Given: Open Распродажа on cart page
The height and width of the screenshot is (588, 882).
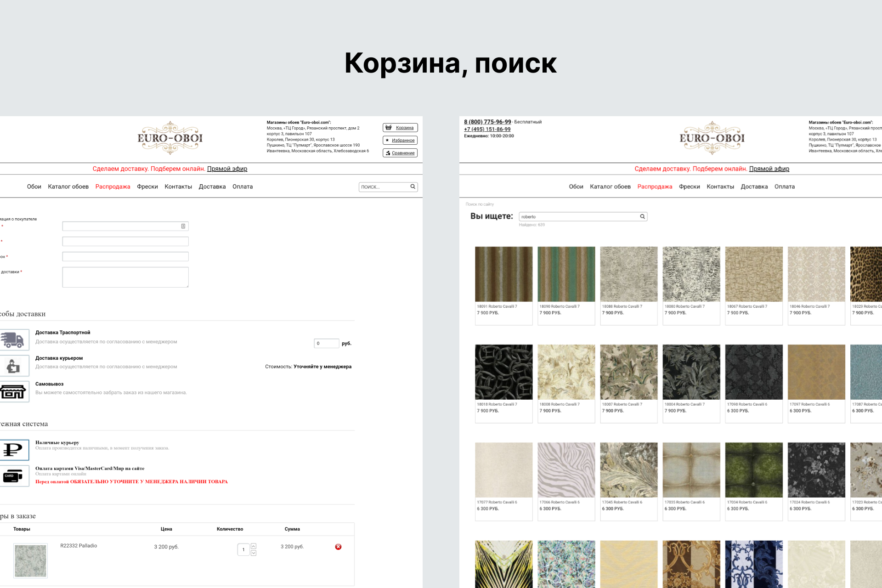Looking at the screenshot, I should [x=113, y=187].
